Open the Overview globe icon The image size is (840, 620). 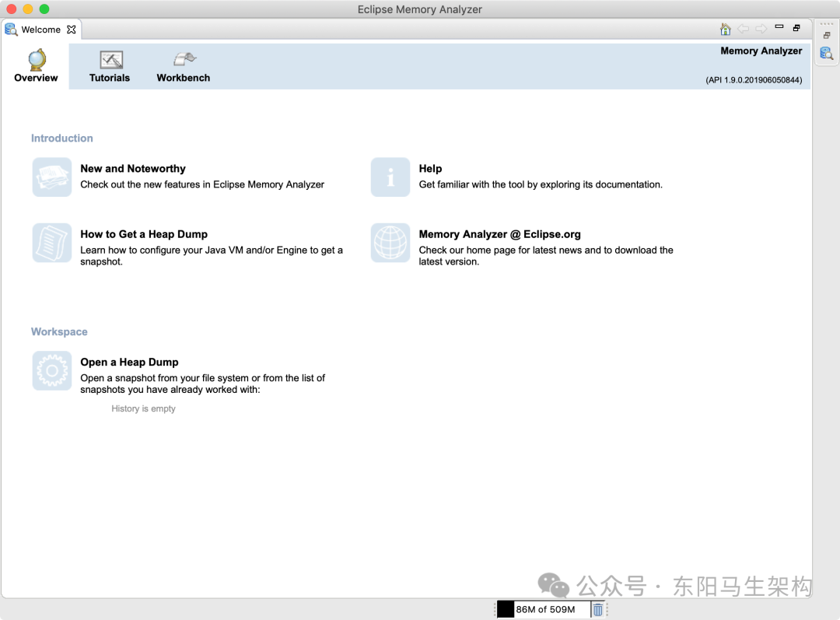click(37, 60)
